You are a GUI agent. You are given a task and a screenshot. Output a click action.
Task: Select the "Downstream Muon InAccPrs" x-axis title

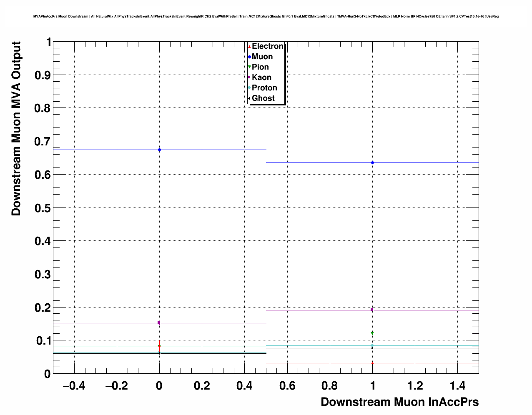tap(399, 402)
